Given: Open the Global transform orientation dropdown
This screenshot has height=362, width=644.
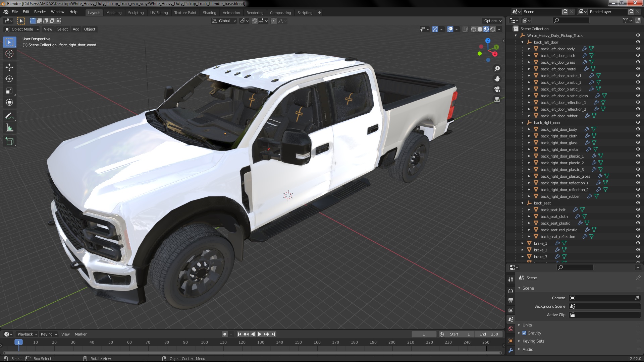Looking at the screenshot, I should (224, 21).
